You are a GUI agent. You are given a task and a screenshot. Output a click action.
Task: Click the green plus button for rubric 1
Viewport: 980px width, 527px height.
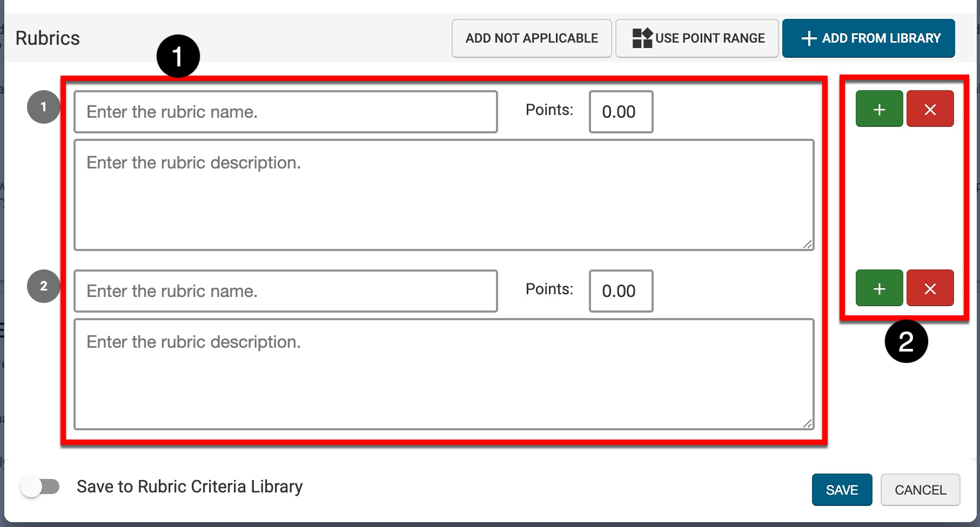(879, 109)
